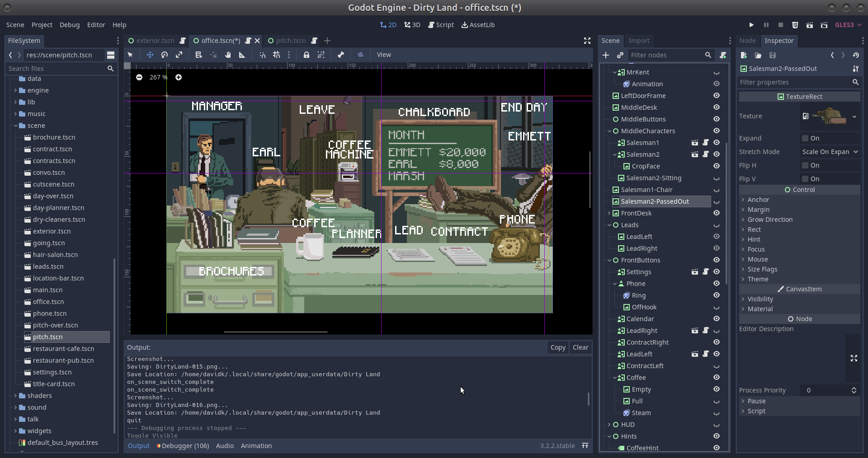Image resolution: width=868 pixels, height=458 pixels.
Task: Play the project with the run button
Action: pyautogui.click(x=751, y=25)
